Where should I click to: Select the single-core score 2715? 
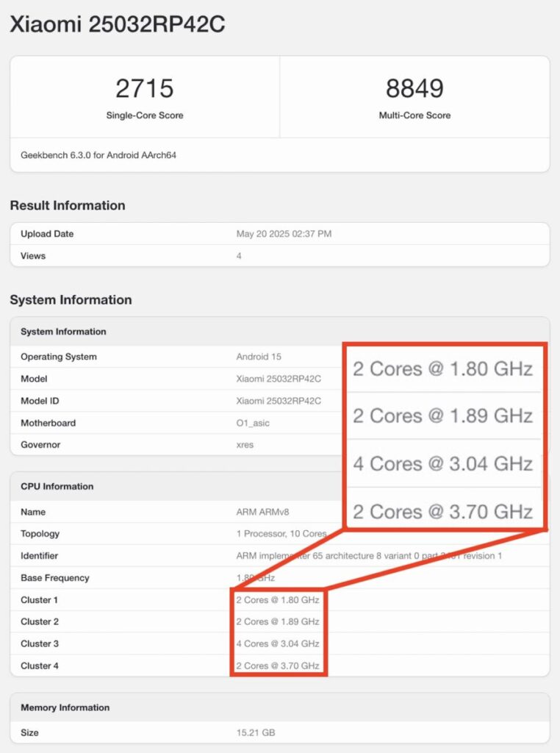coord(145,88)
